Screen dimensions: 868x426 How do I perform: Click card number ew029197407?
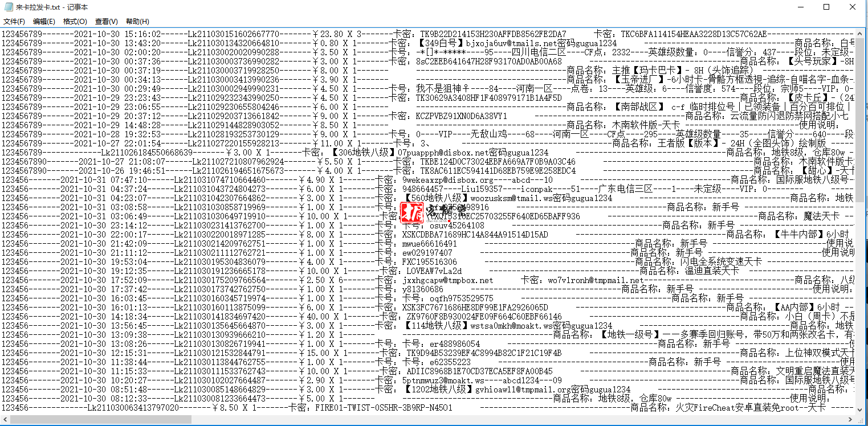(x=427, y=253)
